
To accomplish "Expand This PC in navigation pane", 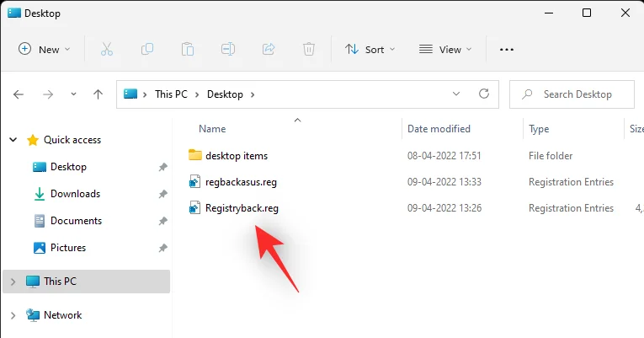I will pos(13,282).
